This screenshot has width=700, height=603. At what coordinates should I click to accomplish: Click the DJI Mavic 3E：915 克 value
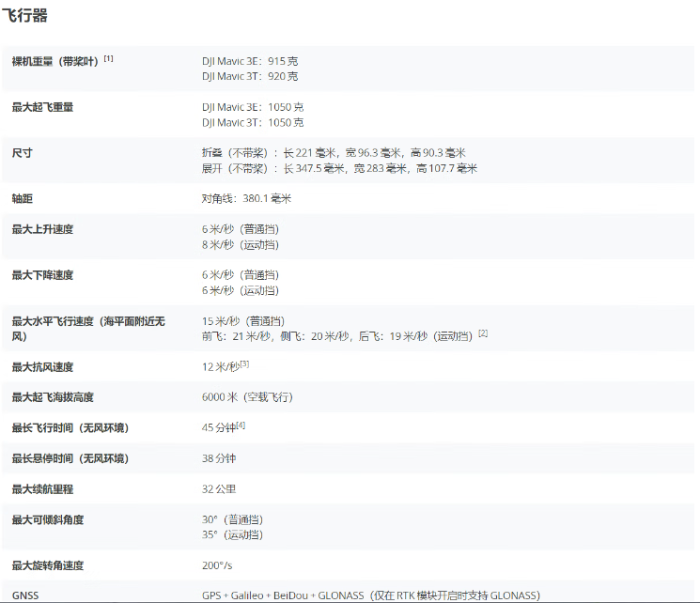coord(249,61)
